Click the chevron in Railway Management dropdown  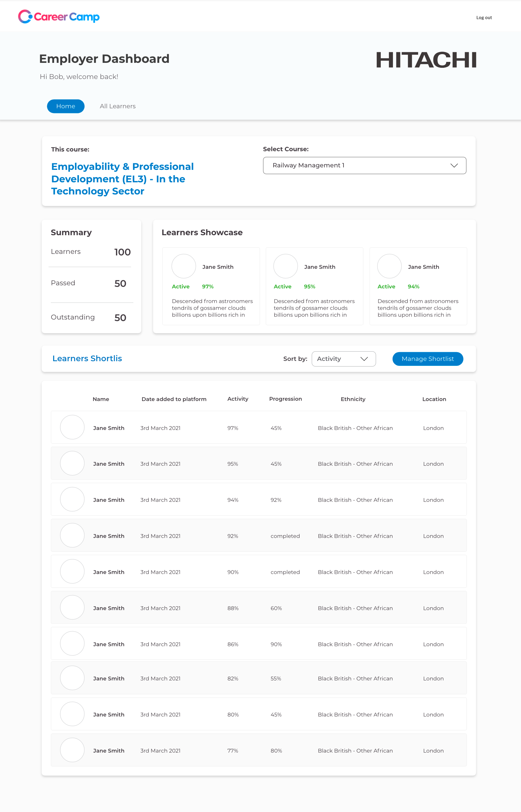point(454,165)
